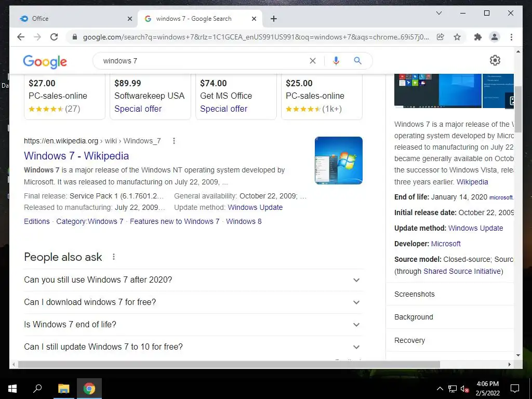Click the horizontal scrollbar thumb
This screenshot has height=399, width=532.
click(229, 364)
